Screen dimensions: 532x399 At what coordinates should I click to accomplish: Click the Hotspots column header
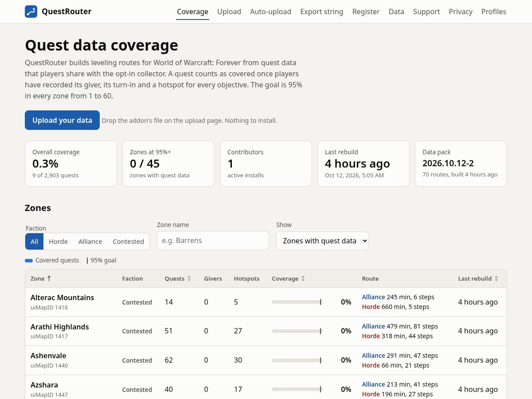[247, 278]
